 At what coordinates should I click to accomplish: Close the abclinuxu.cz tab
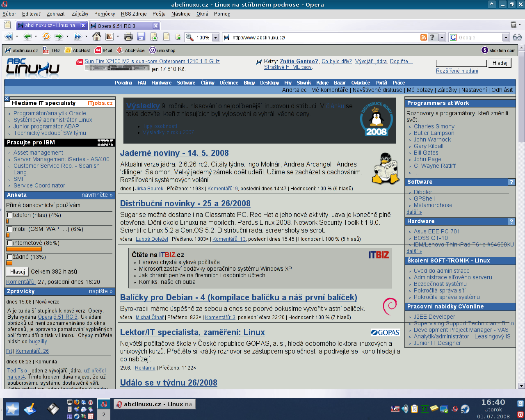[x=83, y=25]
